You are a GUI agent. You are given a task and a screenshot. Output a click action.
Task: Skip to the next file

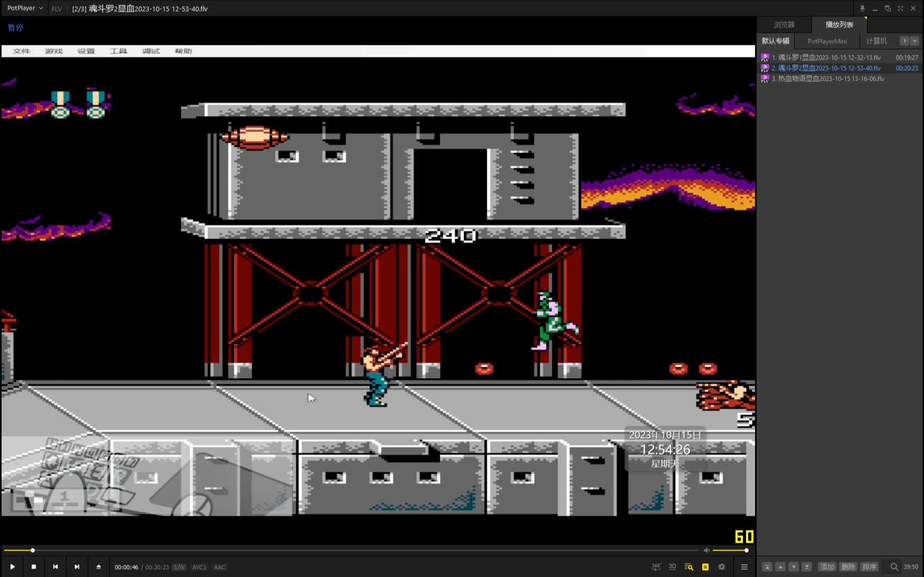click(x=77, y=566)
